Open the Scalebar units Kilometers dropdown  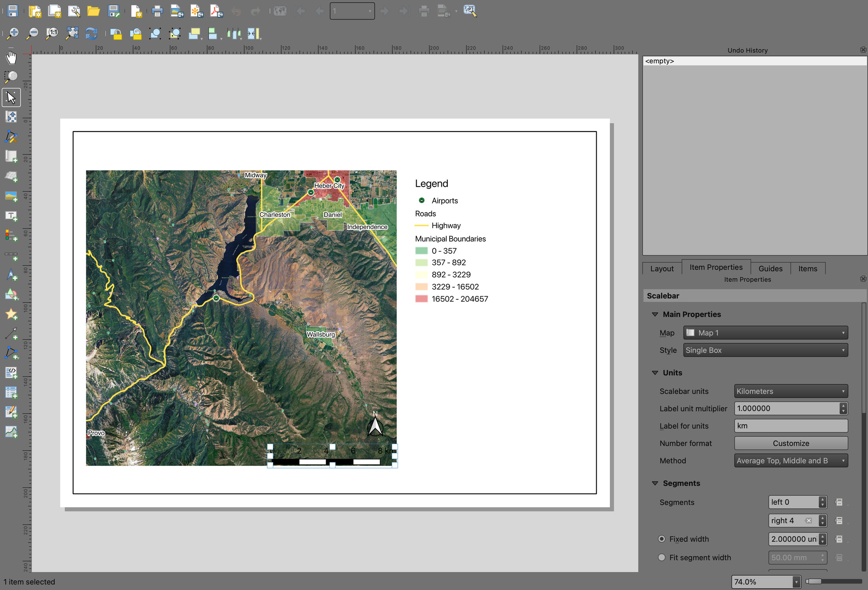[791, 391]
